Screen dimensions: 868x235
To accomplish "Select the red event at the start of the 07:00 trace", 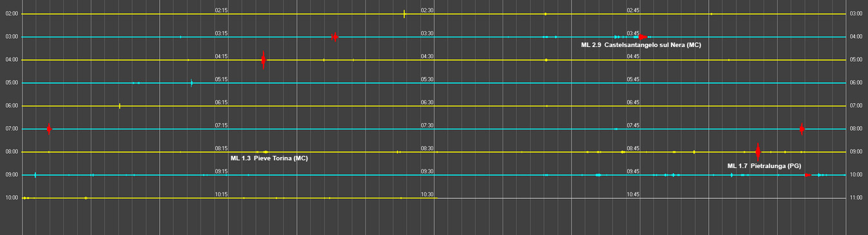I will pos(49,129).
